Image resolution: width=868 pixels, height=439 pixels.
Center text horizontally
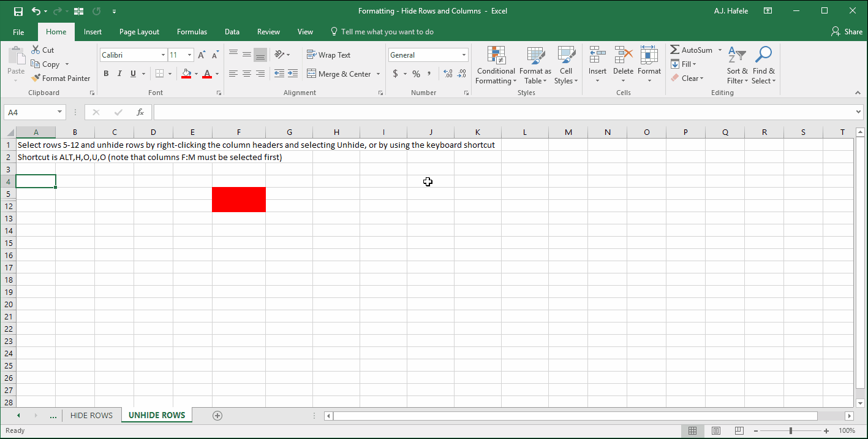pyautogui.click(x=247, y=74)
